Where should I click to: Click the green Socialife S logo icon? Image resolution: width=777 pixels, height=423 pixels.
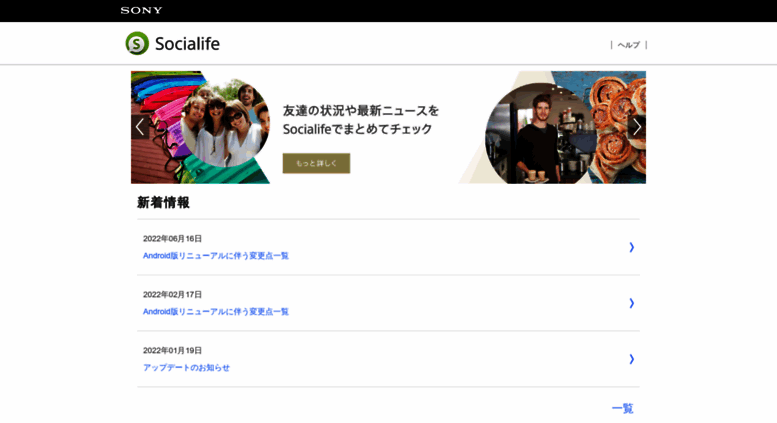[137, 43]
